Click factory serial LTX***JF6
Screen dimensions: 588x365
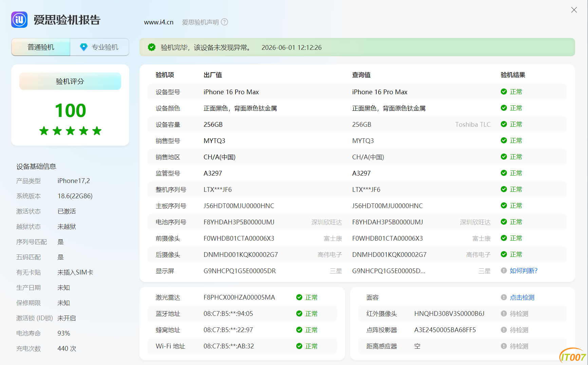coord(217,189)
